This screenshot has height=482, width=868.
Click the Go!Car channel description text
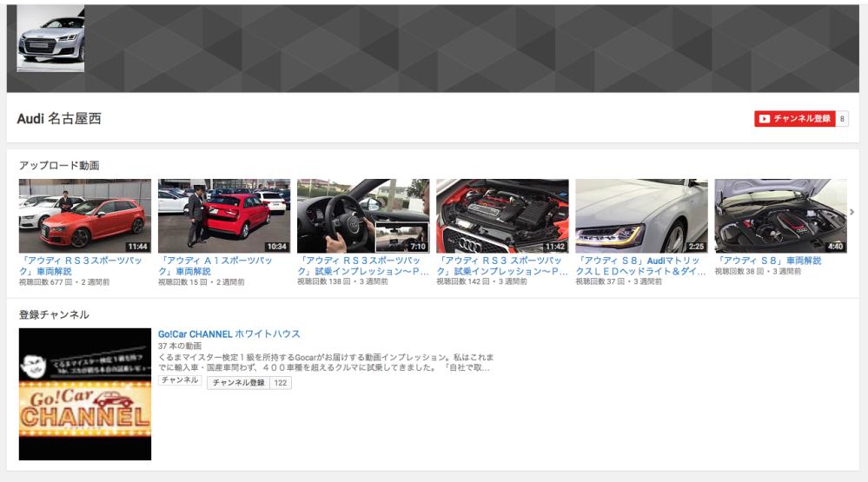pos(326,362)
